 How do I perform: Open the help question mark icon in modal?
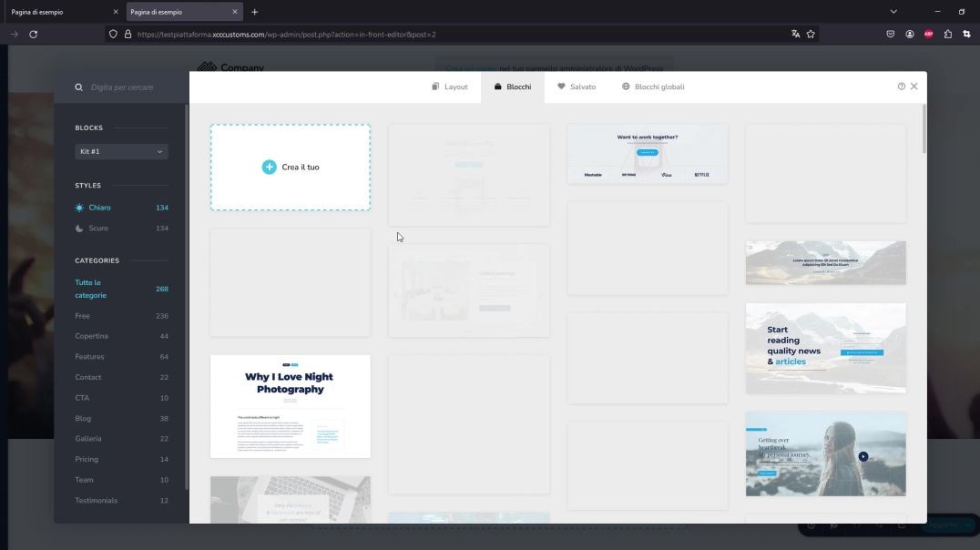(x=902, y=87)
